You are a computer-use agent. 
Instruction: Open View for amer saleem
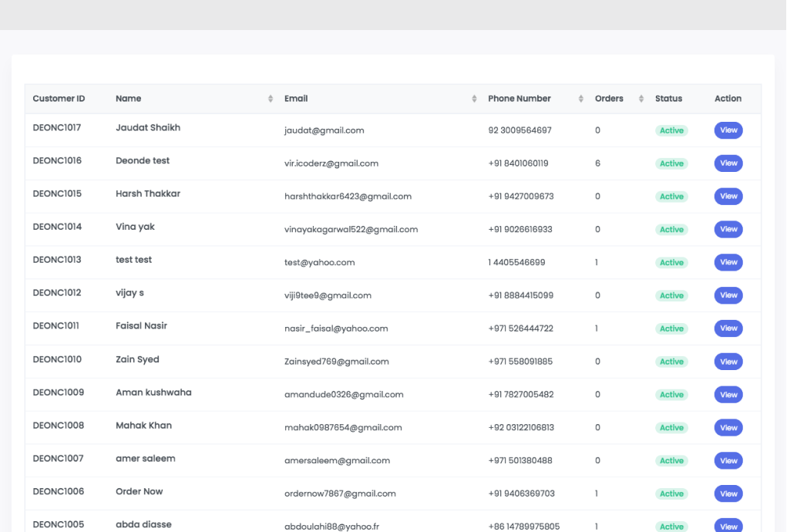click(728, 461)
